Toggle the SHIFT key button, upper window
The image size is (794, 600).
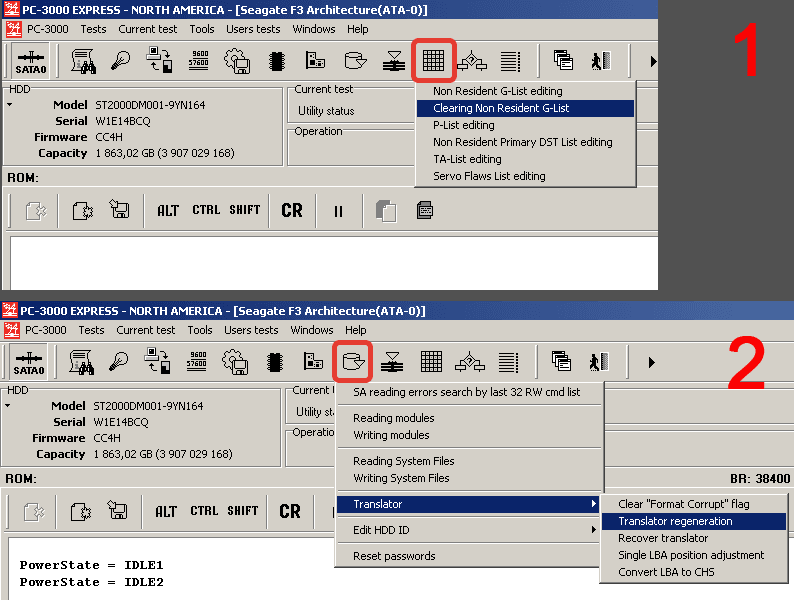245,210
